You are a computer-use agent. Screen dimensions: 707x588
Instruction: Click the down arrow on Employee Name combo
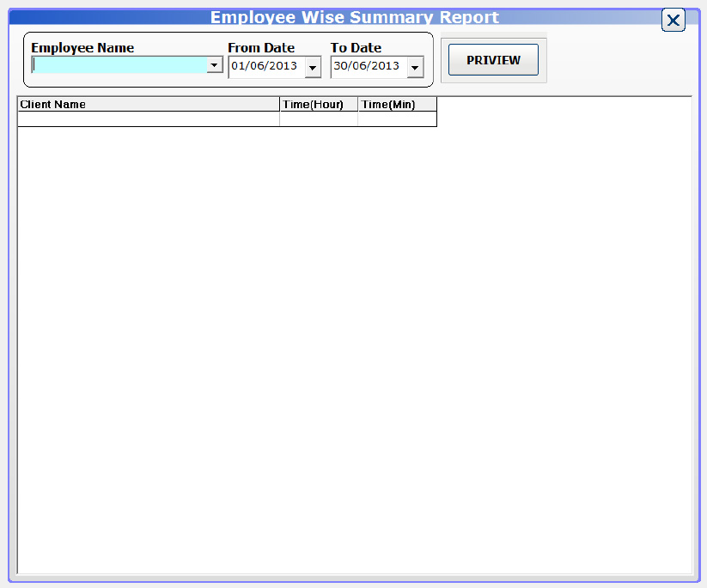pyautogui.click(x=214, y=64)
